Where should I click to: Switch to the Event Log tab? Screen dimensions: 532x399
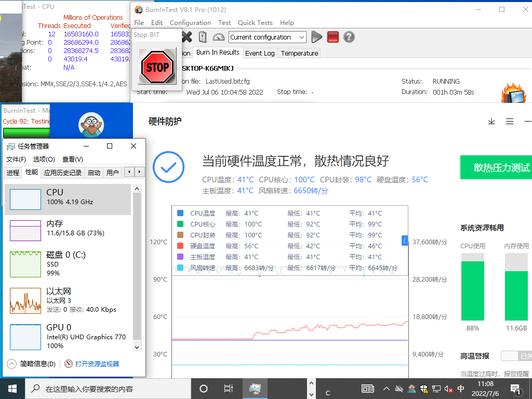click(x=260, y=53)
